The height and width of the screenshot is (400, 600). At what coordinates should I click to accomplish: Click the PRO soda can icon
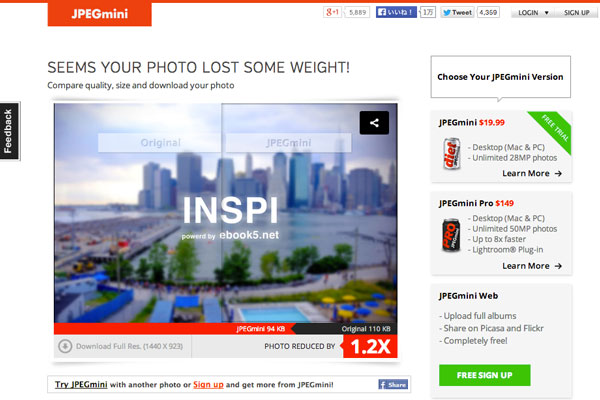pos(451,235)
